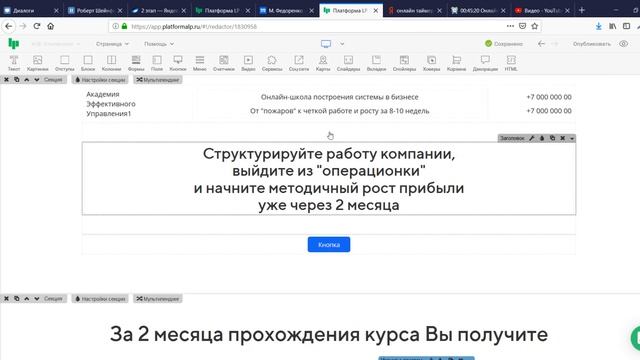Click 'Онлайн-школа построения системы в бизнесе' text
This screenshot has height=360, width=640.
coord(340,97)
